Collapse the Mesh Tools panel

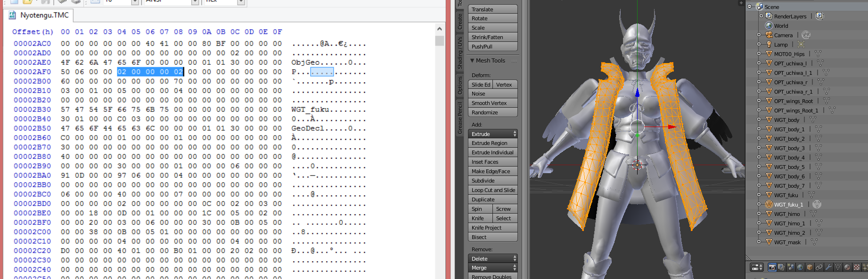[x=472, y=60]
